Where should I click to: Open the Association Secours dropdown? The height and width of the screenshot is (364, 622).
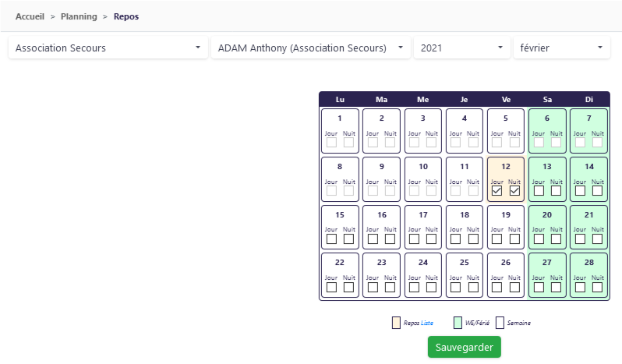coord(108,48)
